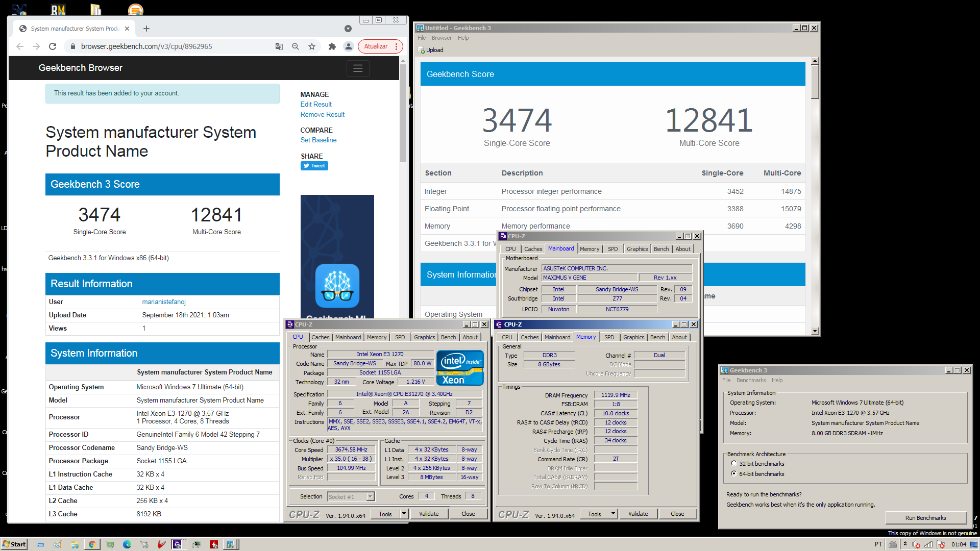Open Browser menu in Untitled Geekbench 3
This screenshot has height=551, width=980.
[x=442, y=38]
